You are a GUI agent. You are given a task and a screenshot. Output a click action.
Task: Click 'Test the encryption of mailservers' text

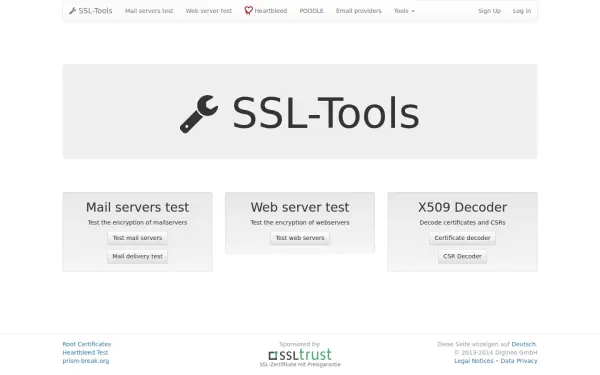[137, 222]
